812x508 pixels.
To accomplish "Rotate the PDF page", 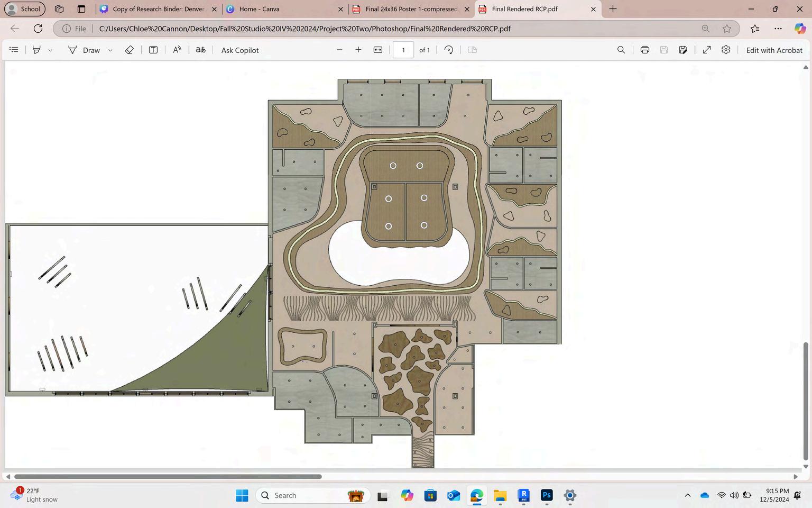I will 449,50.
